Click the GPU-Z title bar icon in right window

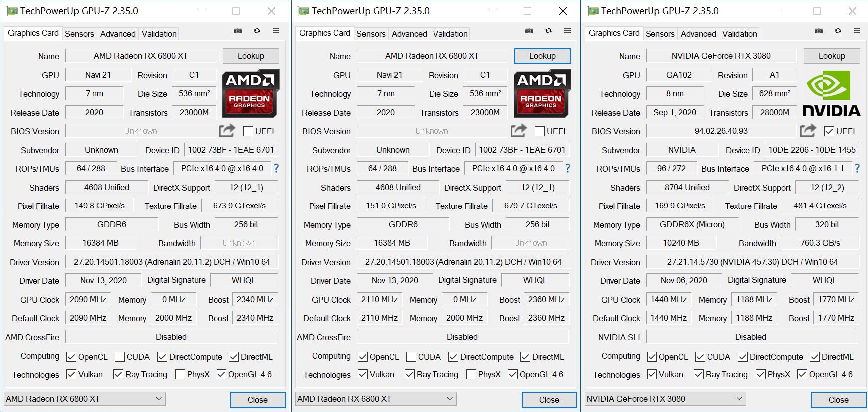coord(593,11)
